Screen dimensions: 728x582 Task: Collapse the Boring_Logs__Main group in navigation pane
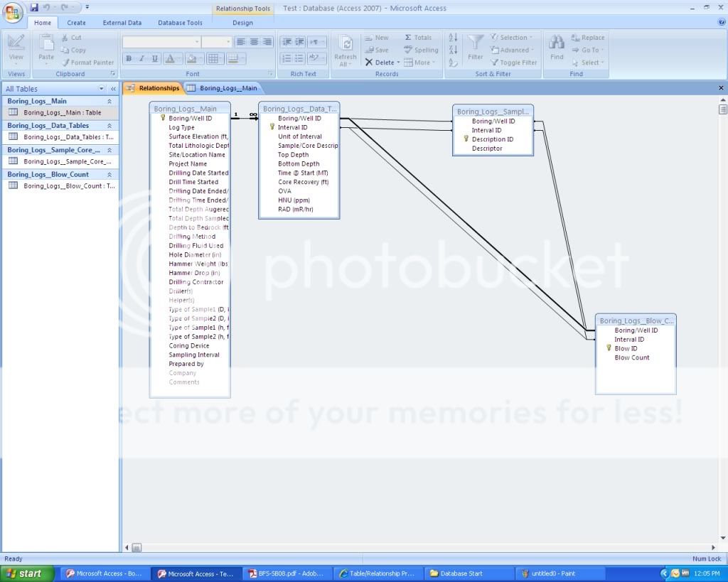pyautogui.click(x=109, y=102)
